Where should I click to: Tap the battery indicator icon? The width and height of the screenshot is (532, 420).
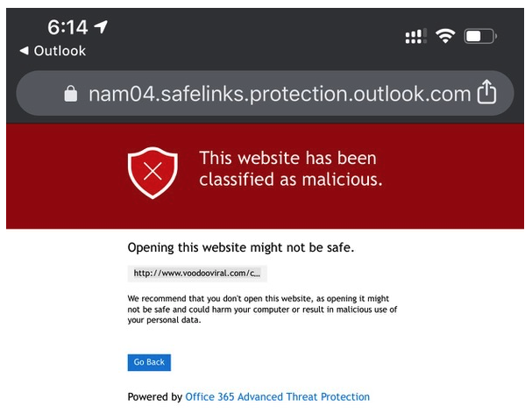(x=480, y=36)
